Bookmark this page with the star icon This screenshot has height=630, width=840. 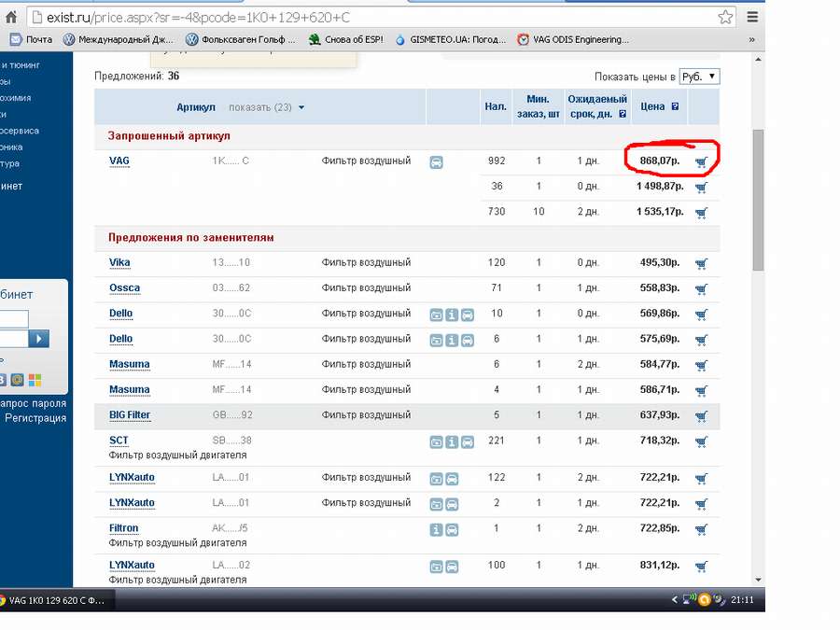click(725, 17)
